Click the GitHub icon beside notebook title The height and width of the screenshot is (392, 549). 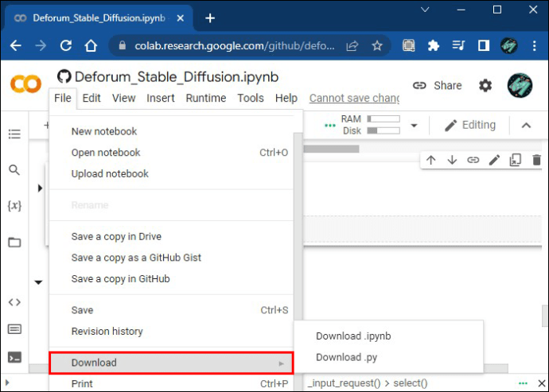pos(64,76)
